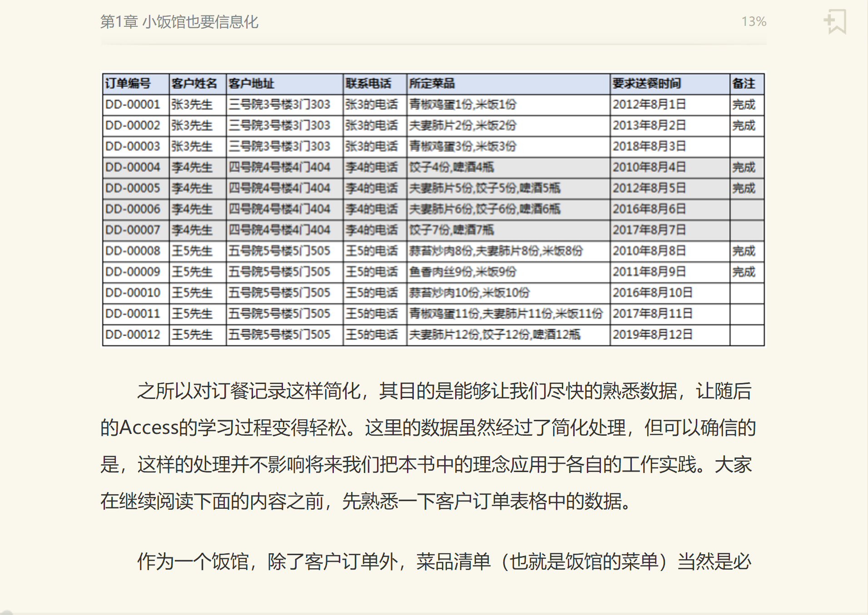The height and width of the screenshot is (615, 868).
Task: Click the delivery date 2012年8月1日
Action: pyautogui.click(x=649, y=104)
